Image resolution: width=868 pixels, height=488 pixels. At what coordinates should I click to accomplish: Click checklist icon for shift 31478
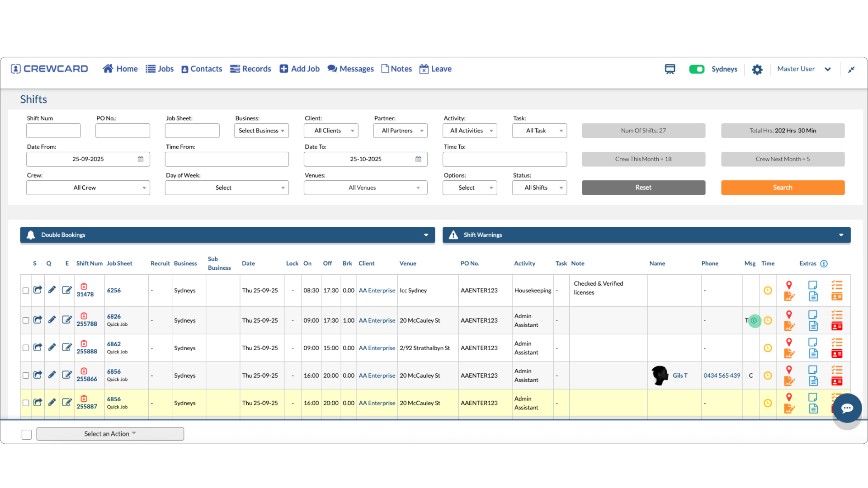pyautogui.click(x=837, y=285)
